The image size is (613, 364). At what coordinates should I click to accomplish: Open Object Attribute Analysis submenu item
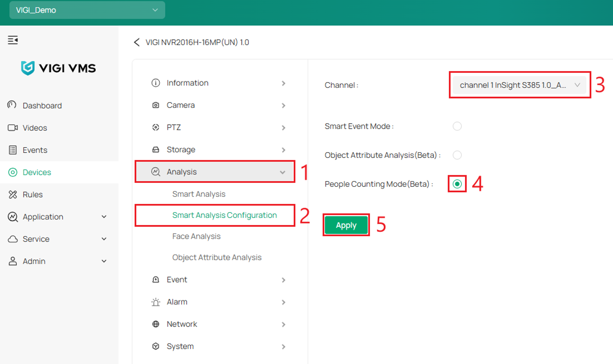tap(217, 257)
